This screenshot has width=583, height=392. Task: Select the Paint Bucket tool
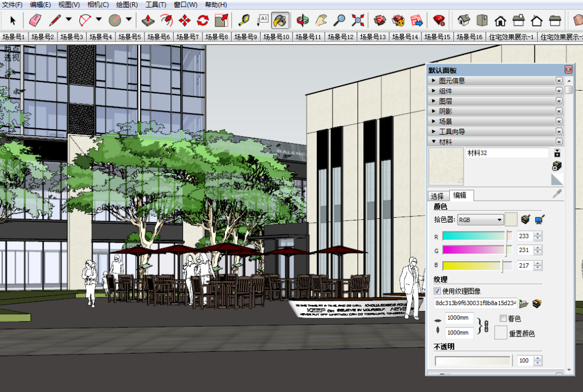pos(280,21)
